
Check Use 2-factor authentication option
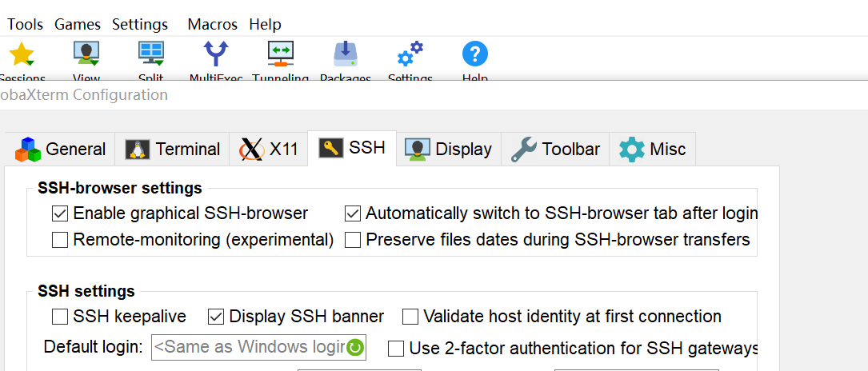pos(396,348)
